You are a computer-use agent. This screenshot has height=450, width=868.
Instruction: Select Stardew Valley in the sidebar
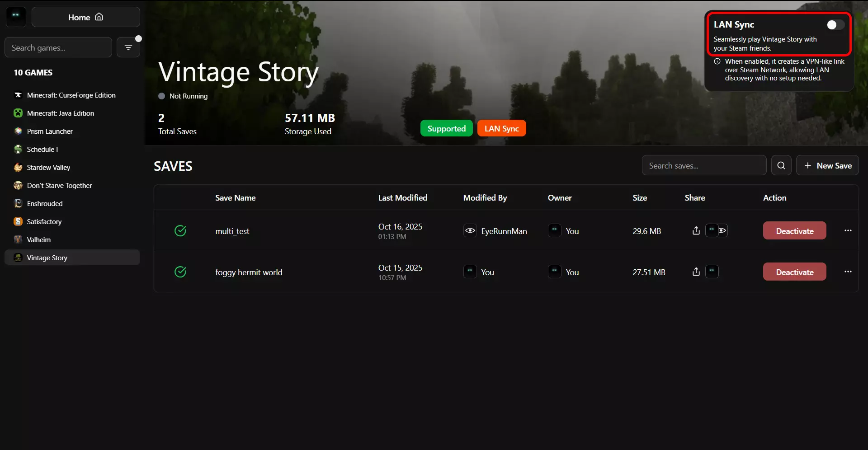pyautogui.click(x=72, y=167)
